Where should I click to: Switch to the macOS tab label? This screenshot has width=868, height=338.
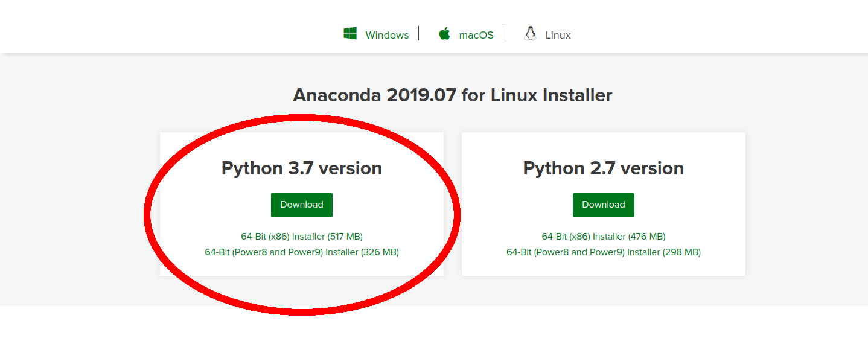tap(476, 35)
